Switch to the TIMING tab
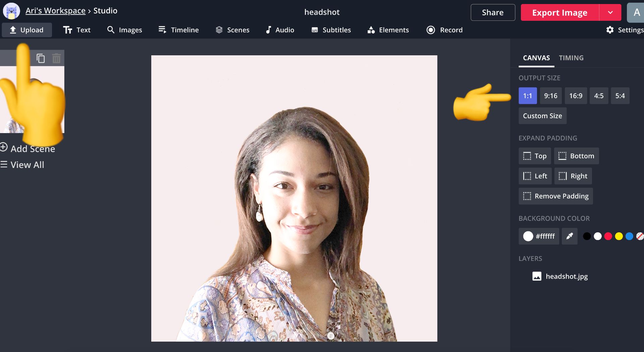Screen dimensions: 644x352 tap(571, 58)
